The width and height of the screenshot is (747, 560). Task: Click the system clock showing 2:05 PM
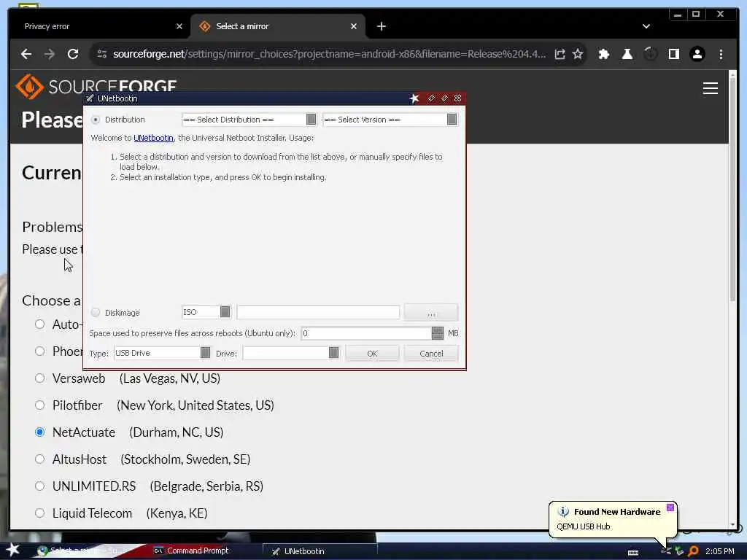point(720,551)
